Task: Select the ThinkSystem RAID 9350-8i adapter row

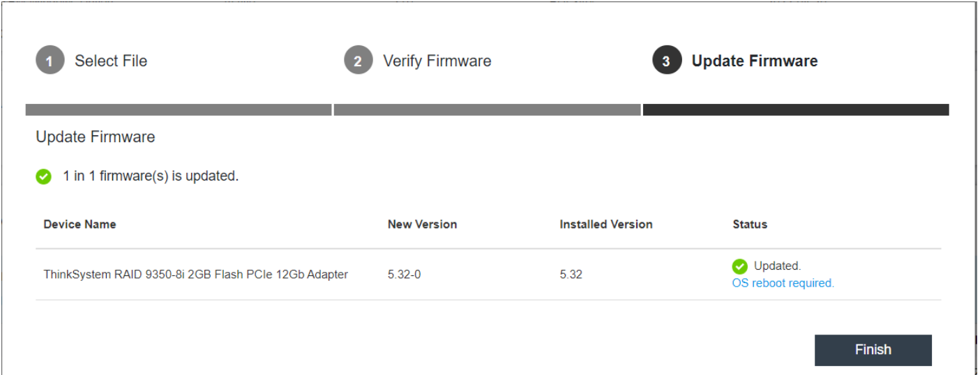Action: 488,275
